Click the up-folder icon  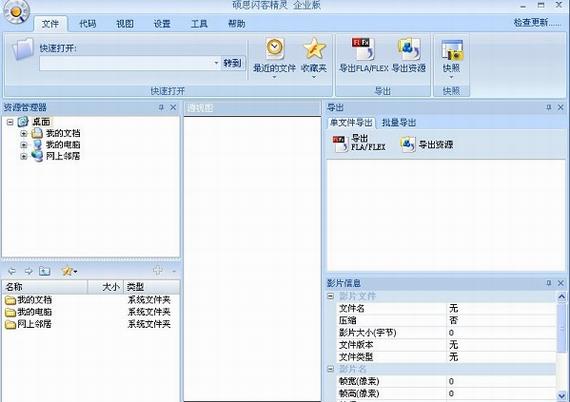coord(45,271)
